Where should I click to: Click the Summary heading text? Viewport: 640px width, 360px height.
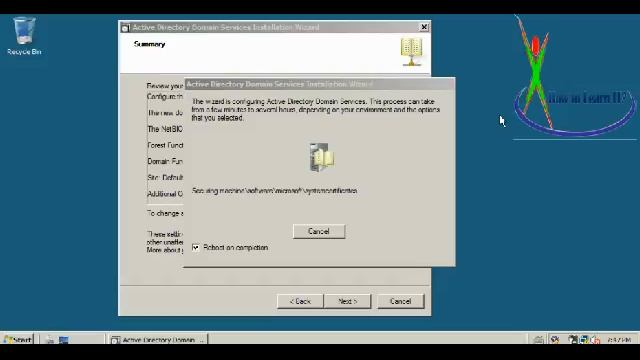pyautogui.click(x=149, y=44)
